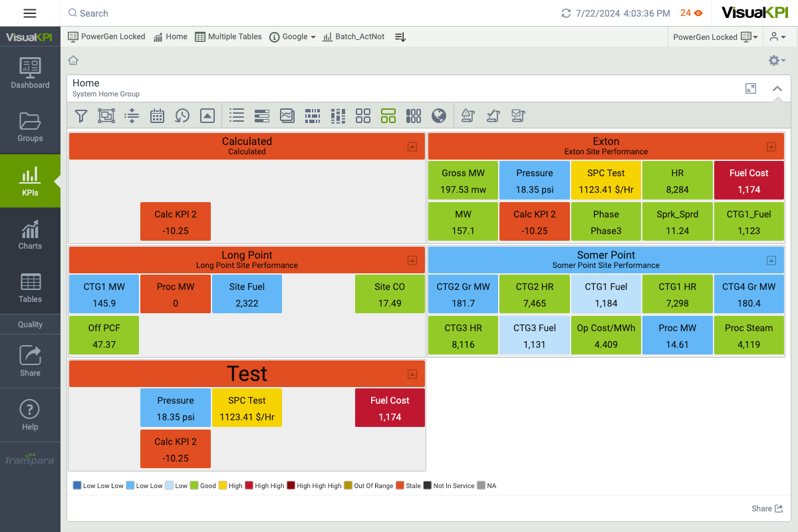Open the Batch_ActNot bookmark
The width and height of the screenshot is (798, 532).
[x=353, y=37]
